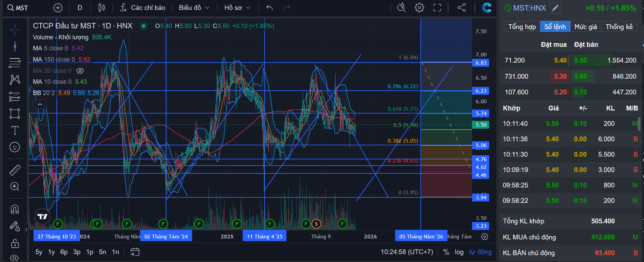Screen dimensions: 644x262
Task: Open the Fibonacci and Gann tools
Action: tap(15, 63)
